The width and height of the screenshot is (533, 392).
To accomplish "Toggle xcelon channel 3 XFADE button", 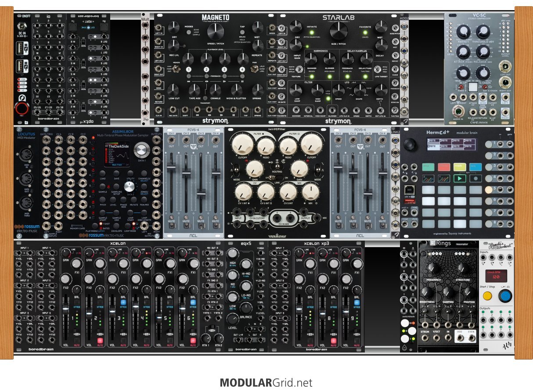I will point(123,303).
